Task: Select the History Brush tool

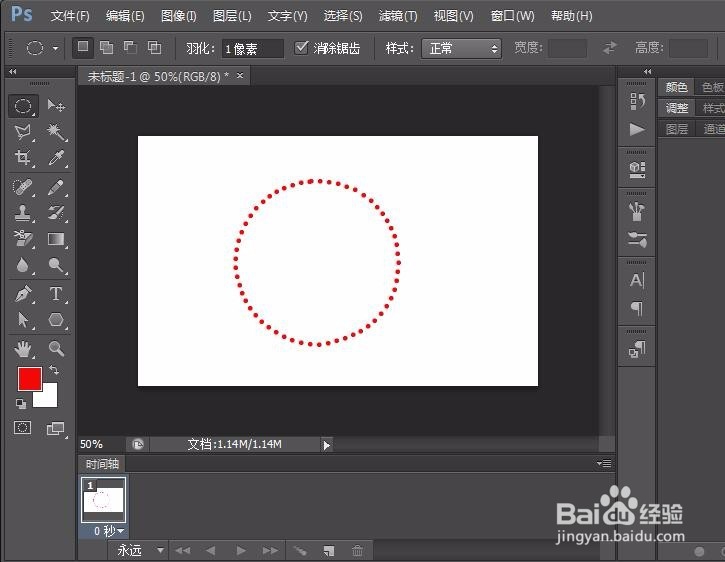Action: tap(56, 213)
